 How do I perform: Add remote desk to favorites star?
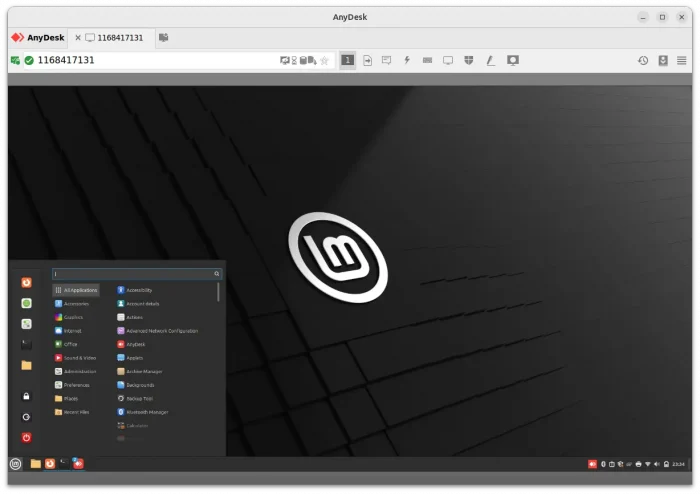(325, 60)
